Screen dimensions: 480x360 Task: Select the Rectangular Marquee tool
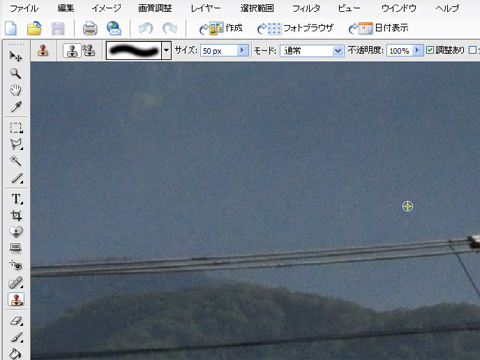16,128
